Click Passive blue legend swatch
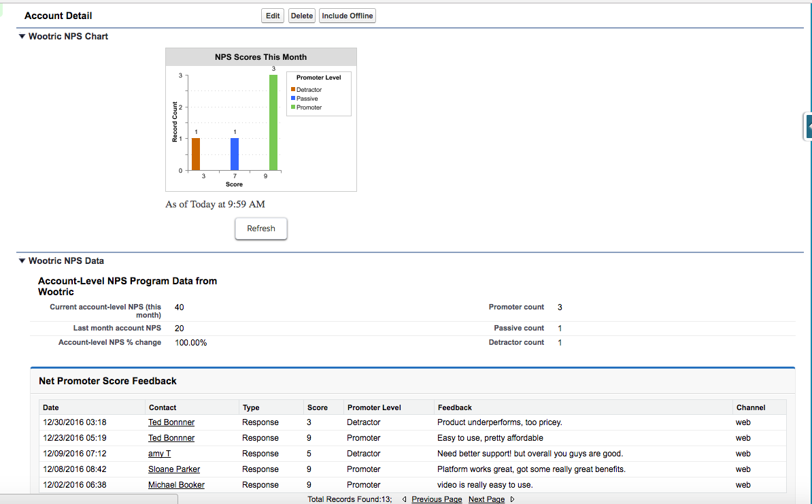The width and height of the screenshot is (812, 504). pos(293,99)
